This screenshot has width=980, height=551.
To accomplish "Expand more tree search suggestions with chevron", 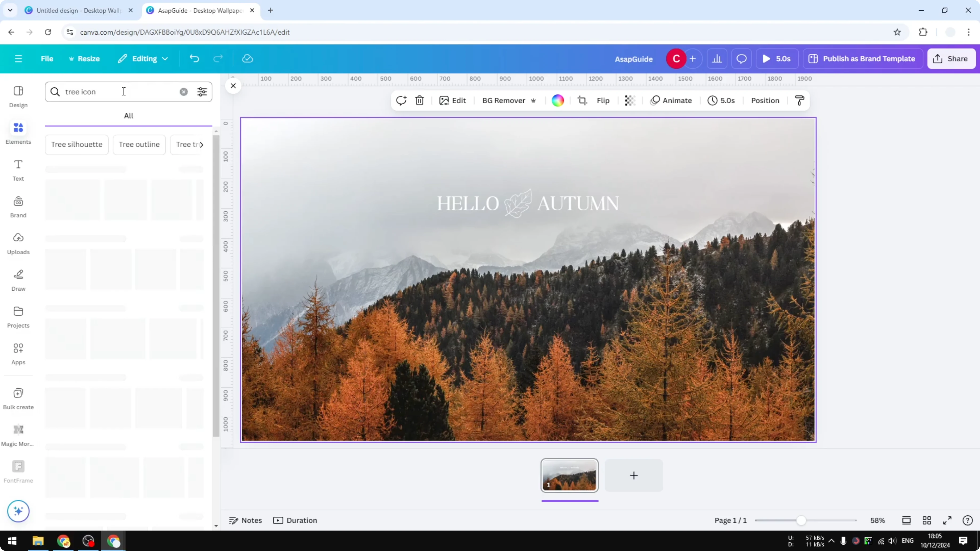I will [x=202, y=145].
